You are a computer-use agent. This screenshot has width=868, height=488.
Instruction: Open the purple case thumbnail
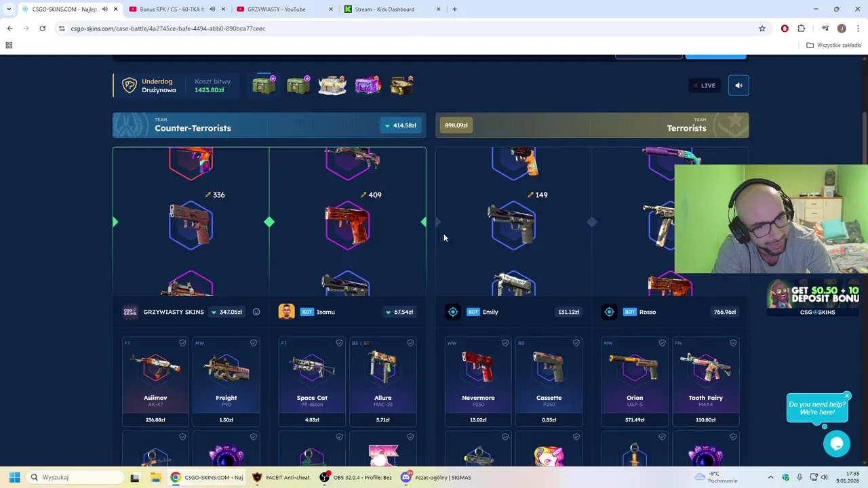click(368, 85)
